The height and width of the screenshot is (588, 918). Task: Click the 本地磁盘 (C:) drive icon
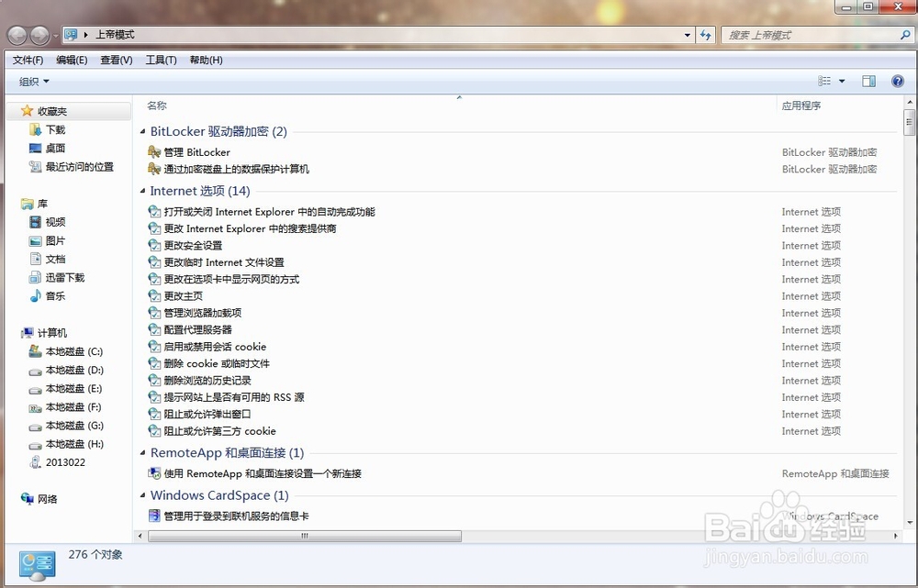[35, 351]
